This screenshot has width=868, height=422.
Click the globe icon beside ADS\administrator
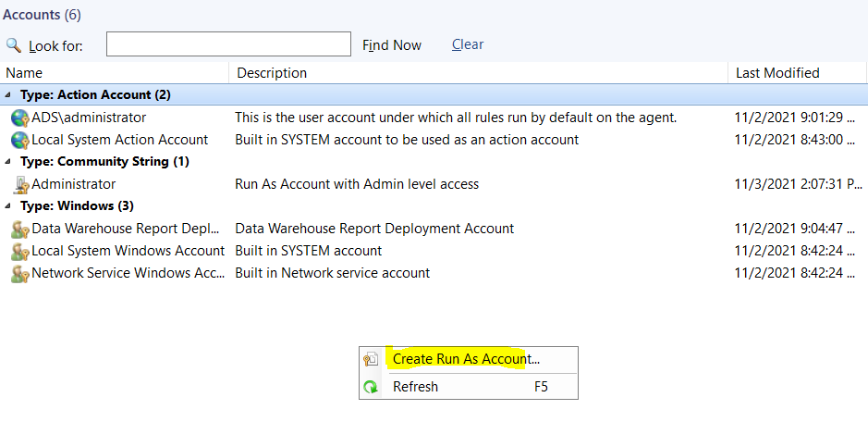[x=20, y=118]
